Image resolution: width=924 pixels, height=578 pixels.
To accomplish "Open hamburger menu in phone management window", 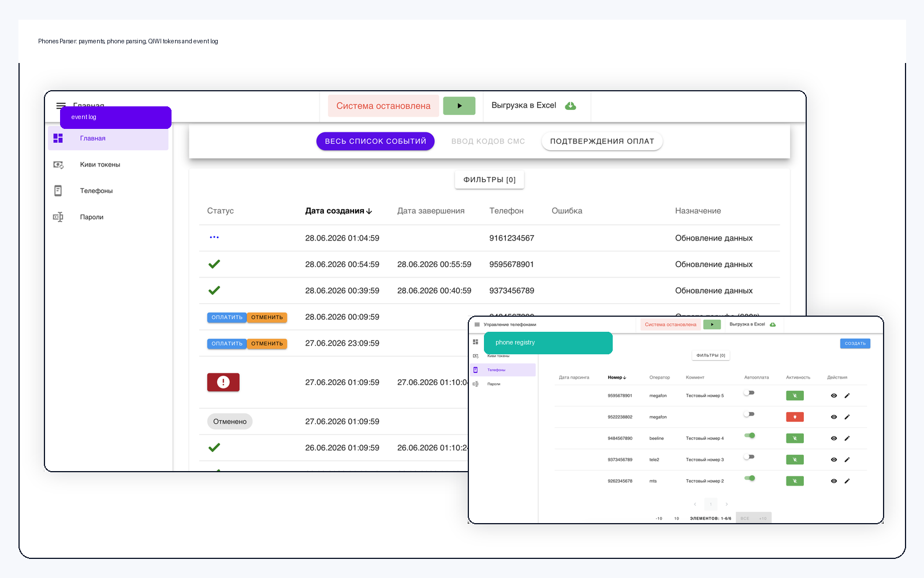I will (477, 325).
